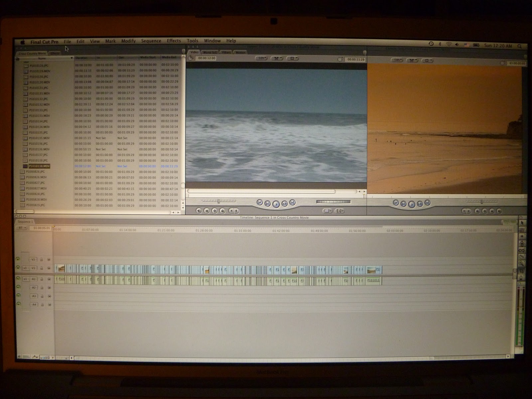Open the RT real-time effects pop-up
The image size is (532, 399).
(22, 228)
